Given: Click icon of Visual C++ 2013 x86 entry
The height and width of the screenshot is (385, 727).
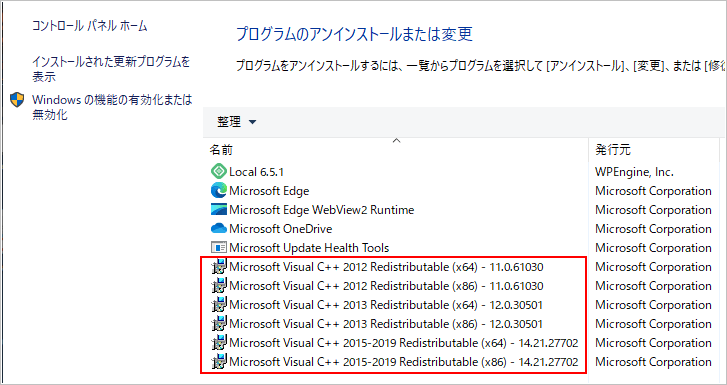Looking at the screenshot, I should pyautogui.click(x=218, y=324).
